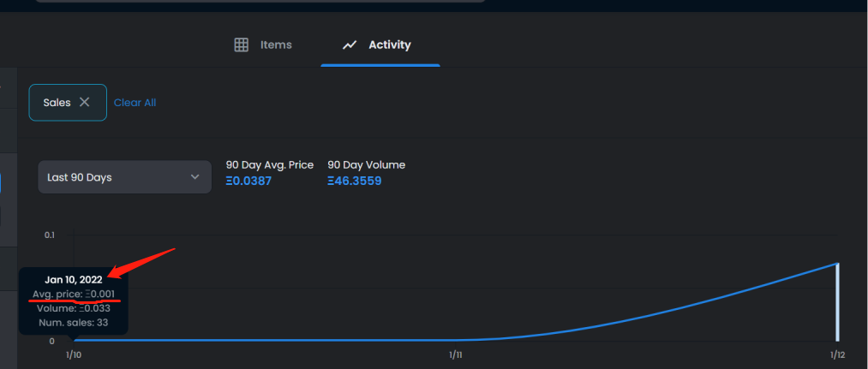Click the grid icon beside Items
The image size is (868, 369).
tap(242, 45)
